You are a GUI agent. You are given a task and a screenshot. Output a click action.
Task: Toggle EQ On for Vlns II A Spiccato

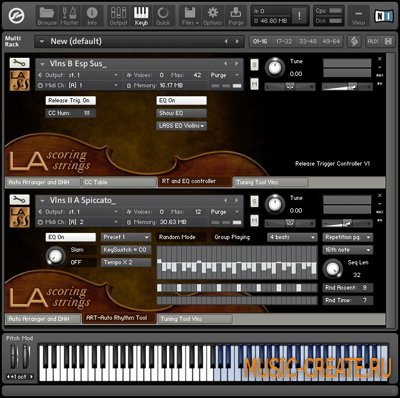click(71, 237)
